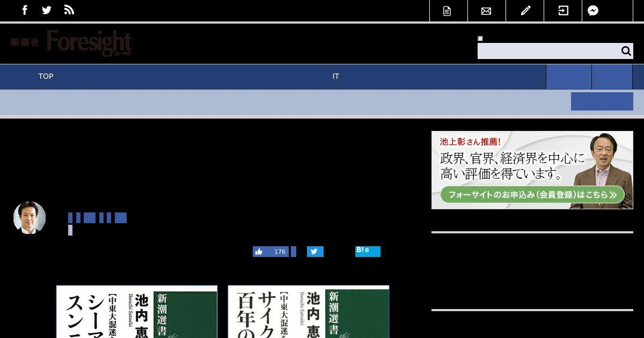The image size is (644, 338).
Task: Click the blue button in the sub-navigation bar
Action: point(602,101)
